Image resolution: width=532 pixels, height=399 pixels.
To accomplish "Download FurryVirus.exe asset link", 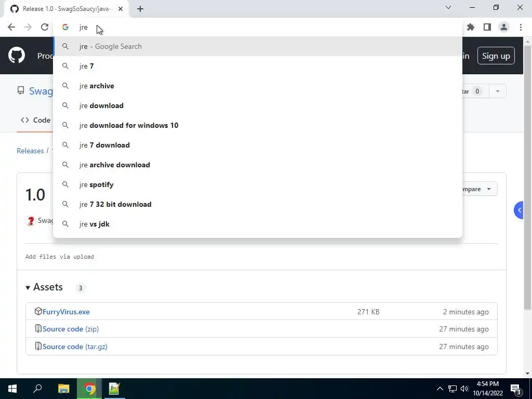I will pyautogui.click(x=66, y=312).
